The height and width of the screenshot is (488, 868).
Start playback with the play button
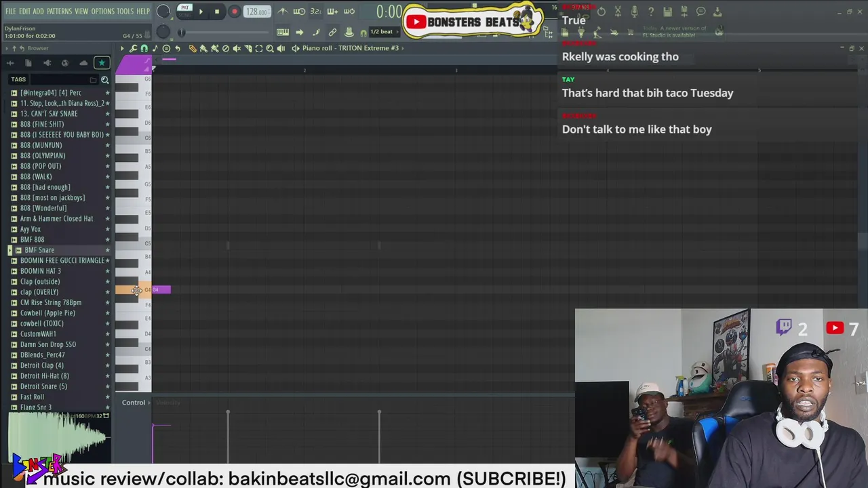(x=201, y=12)
